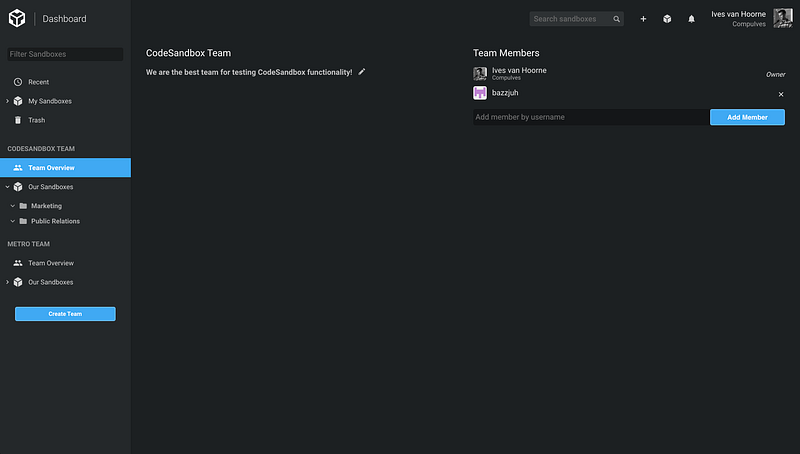Expand Metro Team Our Sandboxes
This screenshot has width=800, height=454.
(8, 282)
